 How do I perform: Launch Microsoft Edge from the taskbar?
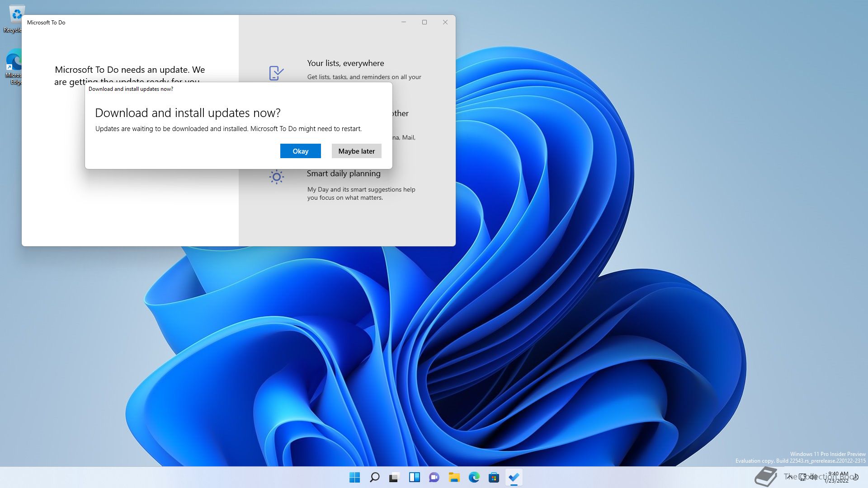click(x=474, y=477)
